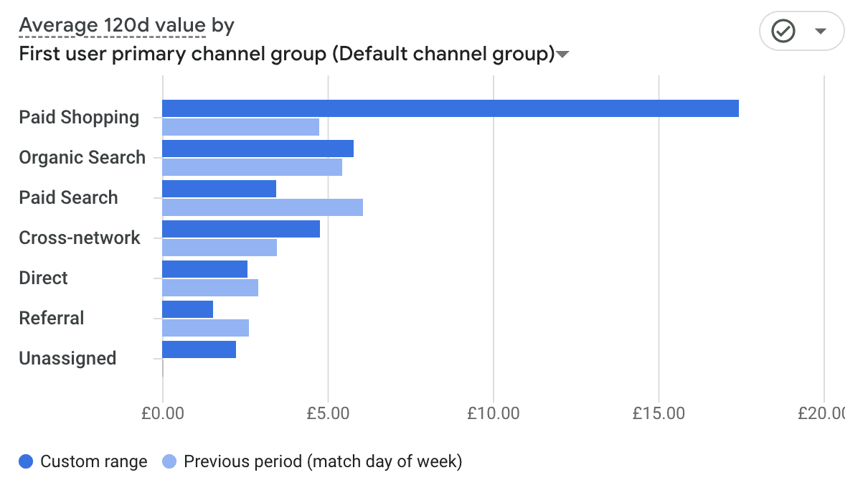Select the Unassigned custom range bar
This screenshot has height=498, width=868.
pyautogui.click(x=199, y=349)
